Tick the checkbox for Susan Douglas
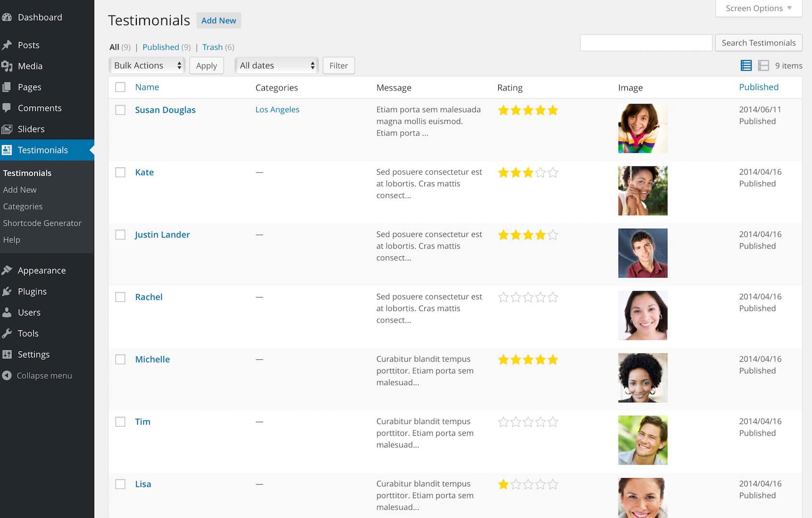The width and height of the screenshot is (812, 518). (x=120, y=110)
